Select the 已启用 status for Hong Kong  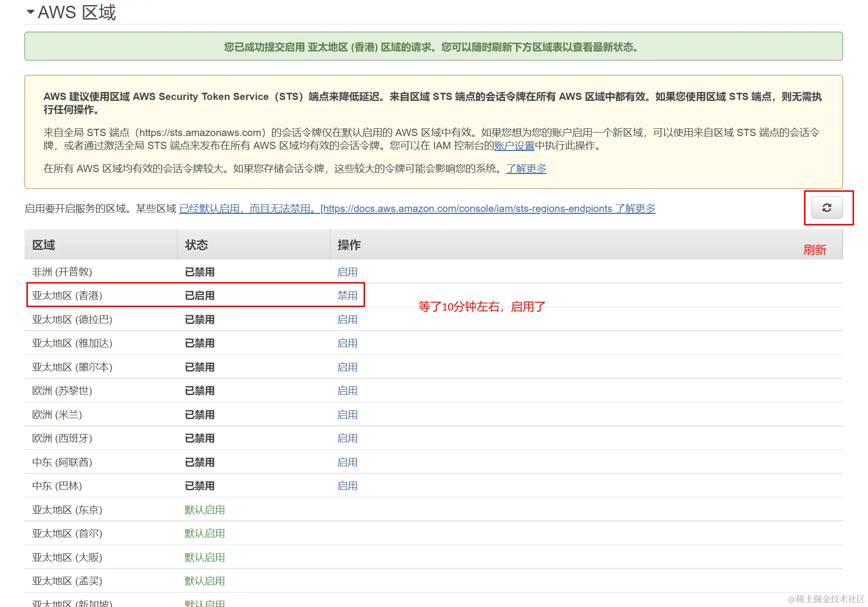pyautogui.click(x=200, y=296)
